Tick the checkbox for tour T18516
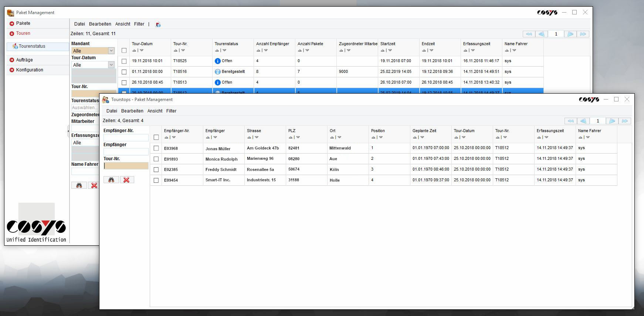 tap(124, 72)
